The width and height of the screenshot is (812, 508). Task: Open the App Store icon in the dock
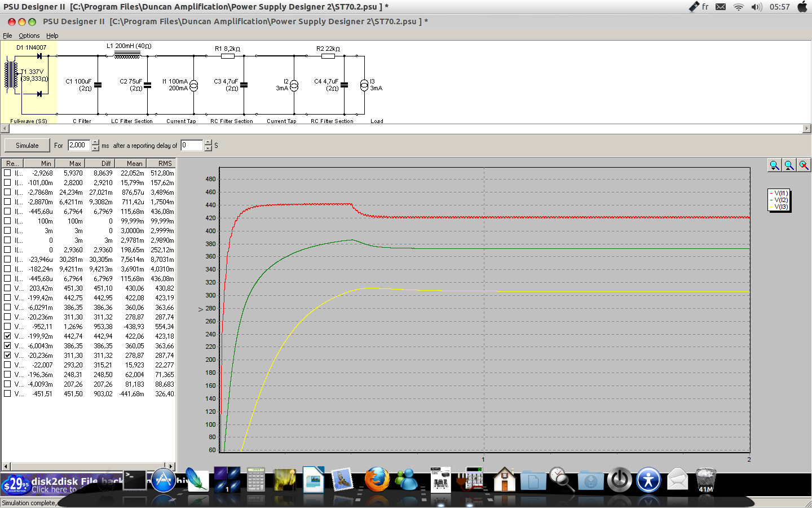tap(164, 481)
